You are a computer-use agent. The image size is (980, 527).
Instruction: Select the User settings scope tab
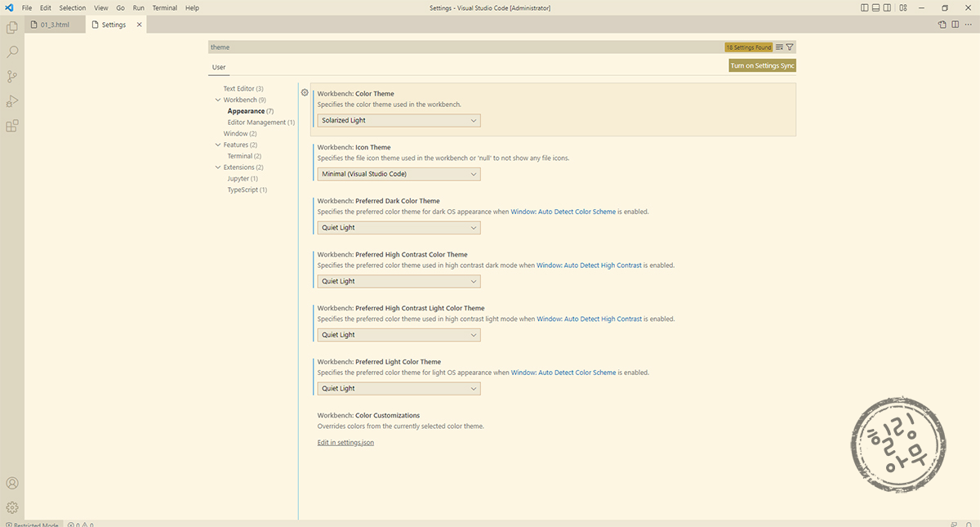[x=219, y=67]
